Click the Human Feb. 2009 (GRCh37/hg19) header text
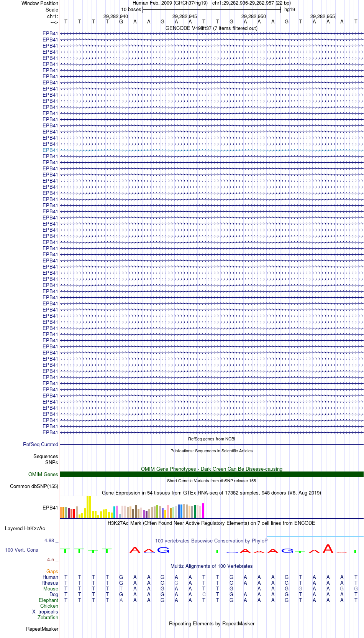 170,3
